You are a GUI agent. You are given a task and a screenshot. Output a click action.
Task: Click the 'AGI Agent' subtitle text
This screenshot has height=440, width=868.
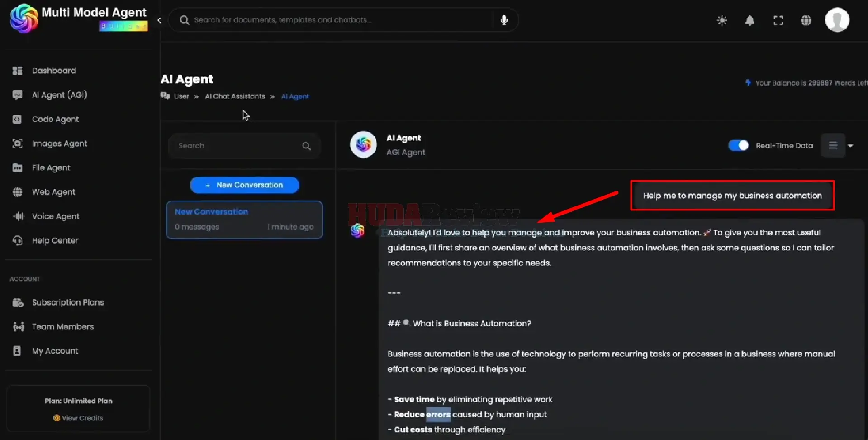tap(406, 152)
